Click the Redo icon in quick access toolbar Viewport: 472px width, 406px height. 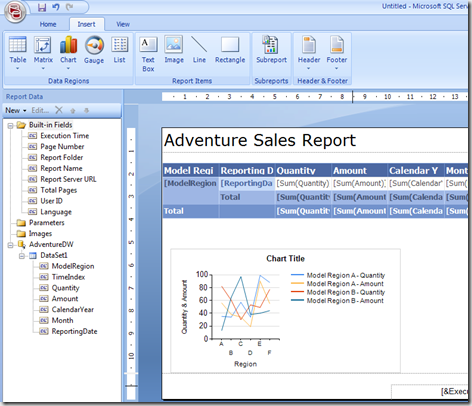[x=69, y=7]
